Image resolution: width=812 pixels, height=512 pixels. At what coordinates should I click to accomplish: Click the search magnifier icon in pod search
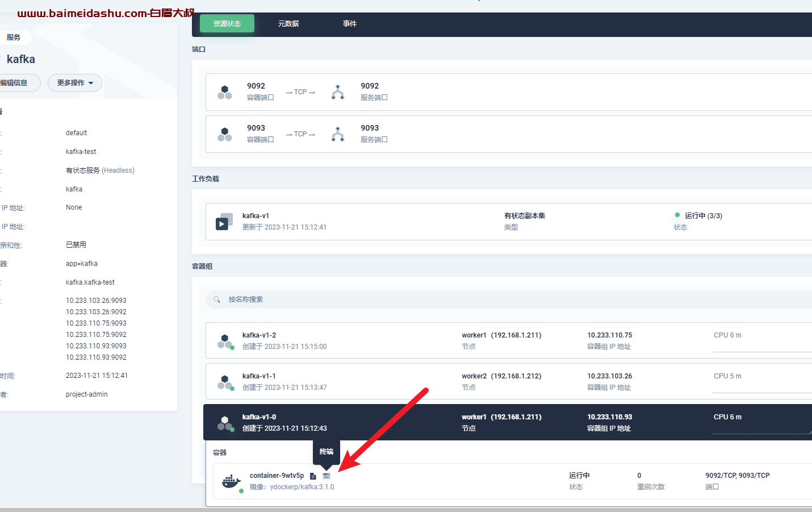(x=217, y=299)
